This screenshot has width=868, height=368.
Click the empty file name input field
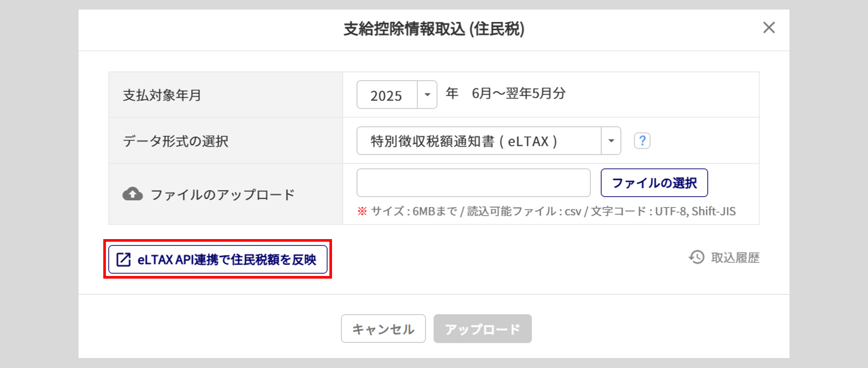pyautogui.click(x=473, y=183)
